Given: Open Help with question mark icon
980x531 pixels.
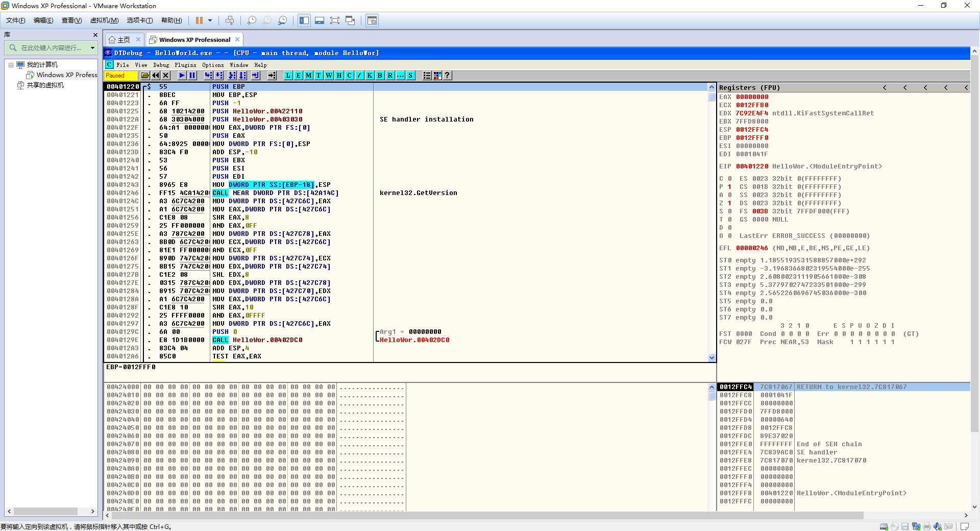Looking at the screenshot, I should click(x=448, y=76).
